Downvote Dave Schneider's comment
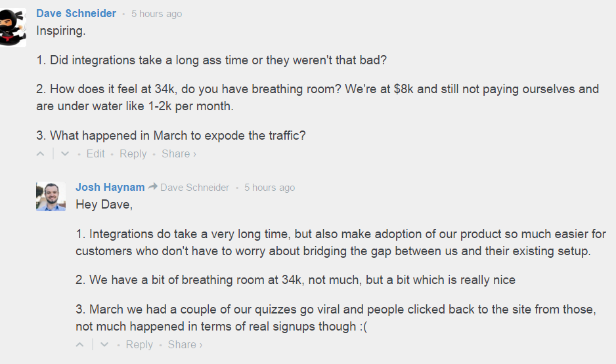Image resolution: width=616 pixels, height=364 pixels. 65,154
